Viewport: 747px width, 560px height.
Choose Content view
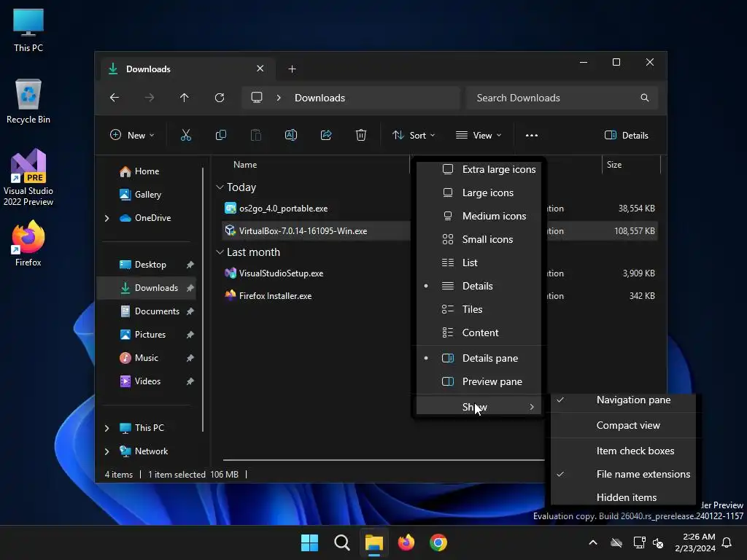tap(479, 332)
